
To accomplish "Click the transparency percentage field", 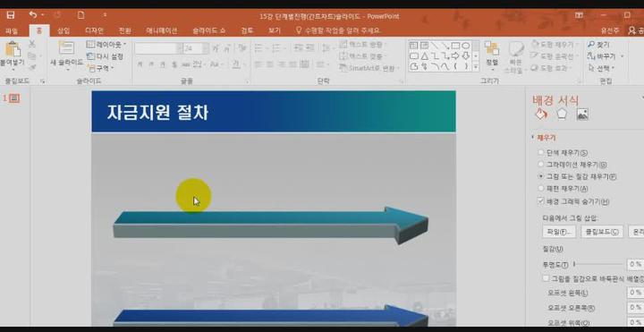I will [x=635, y=264].
